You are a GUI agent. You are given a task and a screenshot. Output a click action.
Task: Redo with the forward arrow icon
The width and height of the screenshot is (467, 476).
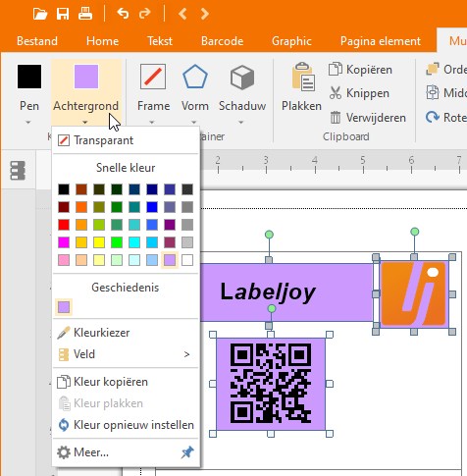coord(144,14)
